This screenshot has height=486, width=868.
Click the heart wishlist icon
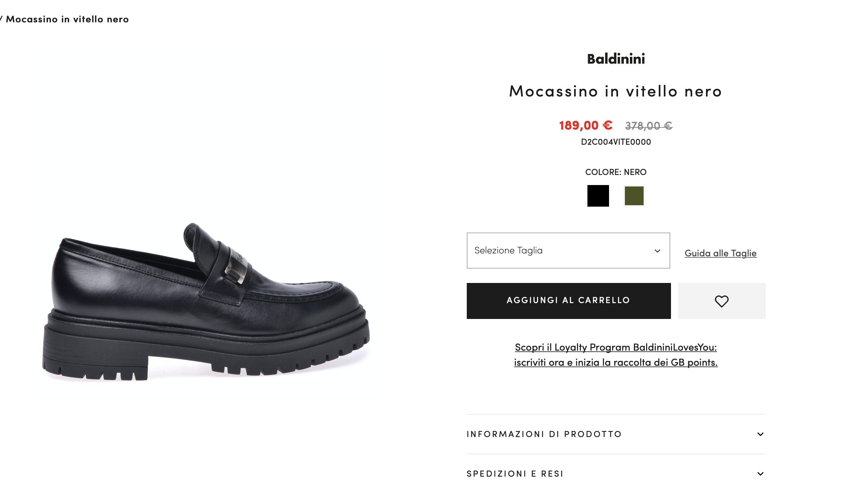[x=721, y=301]
